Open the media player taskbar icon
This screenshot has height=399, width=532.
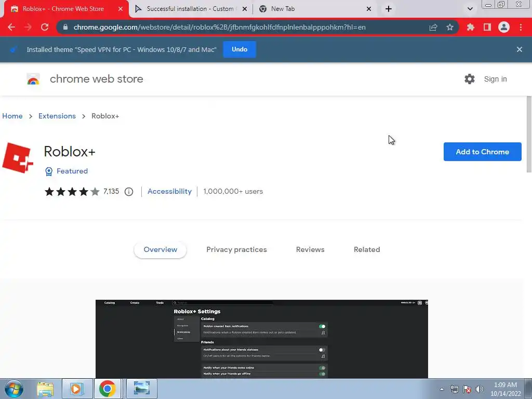tap(77, 389)
